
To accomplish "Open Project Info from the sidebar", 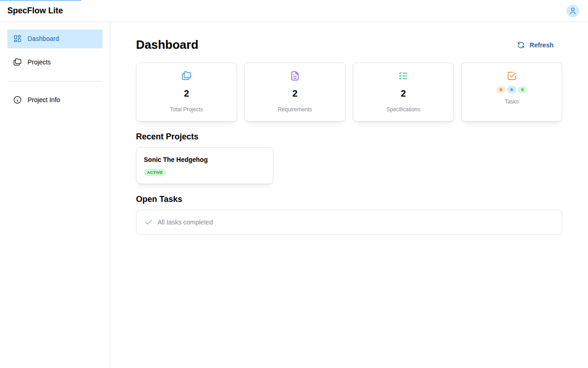I will click(55, 100).
